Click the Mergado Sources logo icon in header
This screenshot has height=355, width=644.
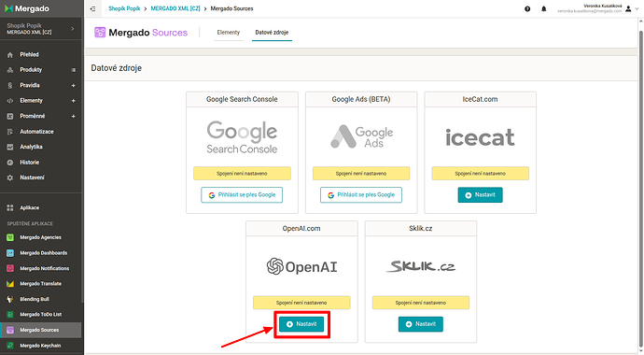[100, 32]
